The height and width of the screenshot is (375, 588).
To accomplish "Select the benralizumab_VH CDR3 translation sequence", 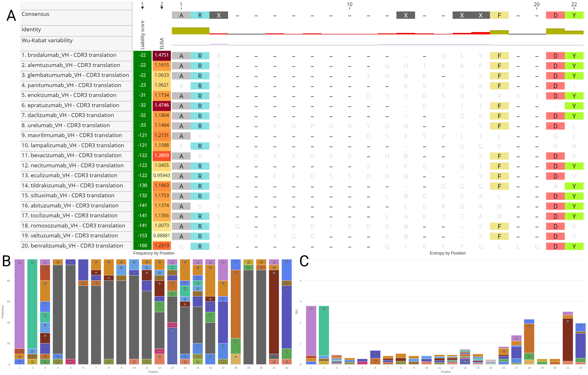I will pyautogui.click(x=72, y=246).
